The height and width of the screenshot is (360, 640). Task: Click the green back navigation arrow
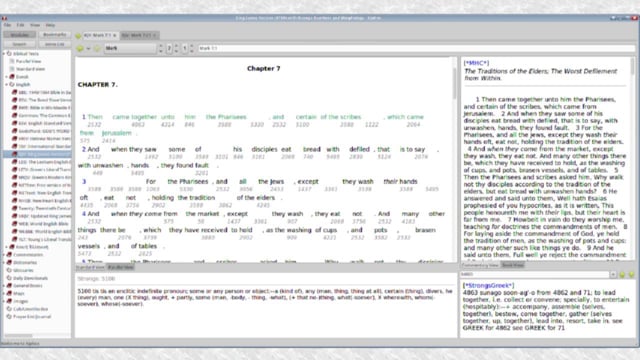(x=80, y=48)
